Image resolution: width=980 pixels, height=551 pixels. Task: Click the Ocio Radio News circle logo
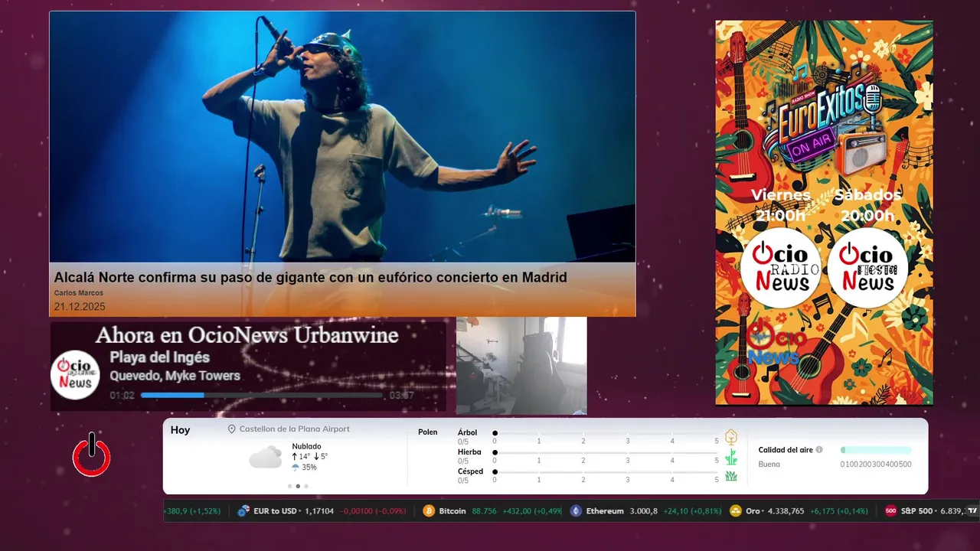coord(780,268)
